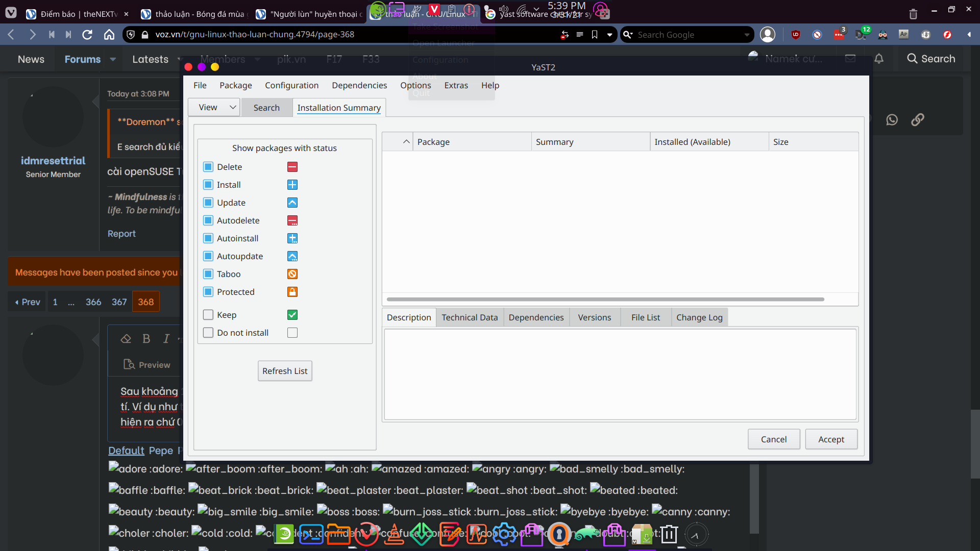Focus the Search Google input field
This screenshot has width=980, height=551.
click(688, 35)
